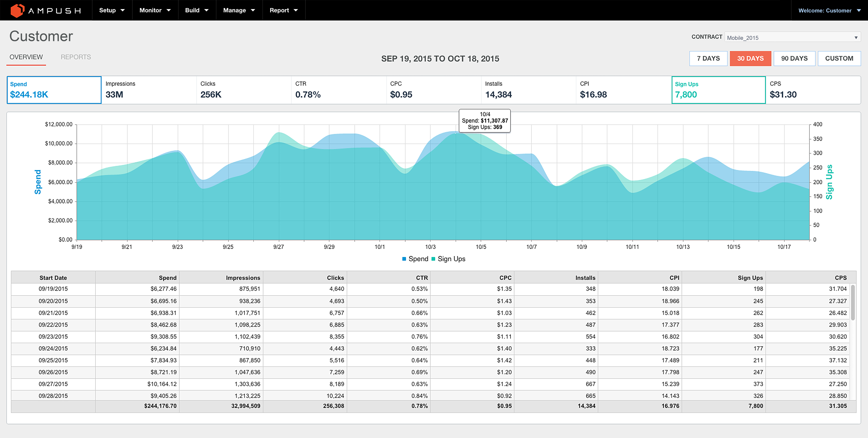Click the blue Spend legend swatch

pyautogui.click(x=404, y=259)
